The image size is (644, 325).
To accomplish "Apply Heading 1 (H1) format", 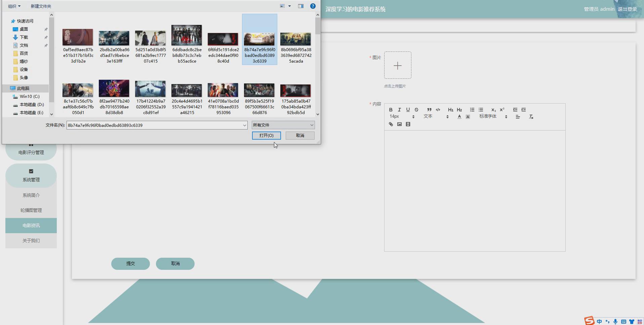I will pos(451,110).
